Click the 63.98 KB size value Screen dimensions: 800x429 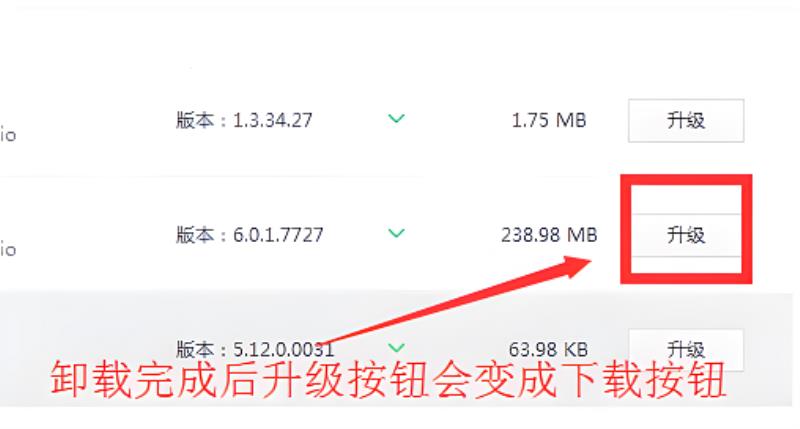coord(548,349)
